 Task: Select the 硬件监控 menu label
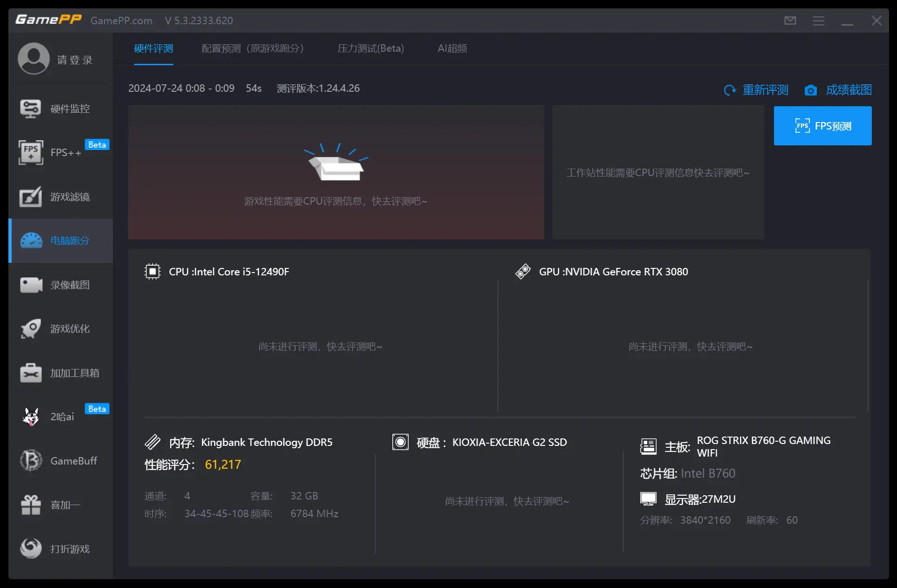pos(70,109)
